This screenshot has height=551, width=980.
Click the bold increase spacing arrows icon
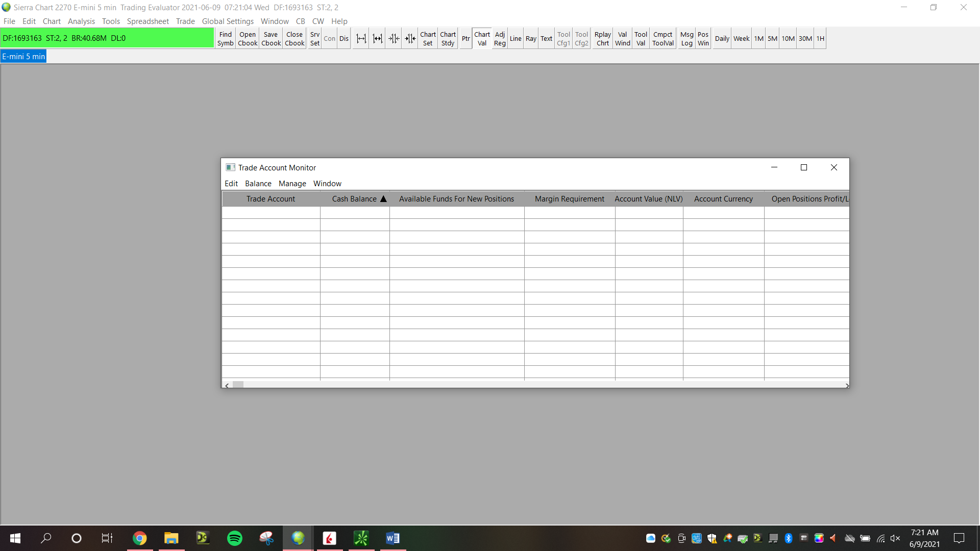[377, 39]
